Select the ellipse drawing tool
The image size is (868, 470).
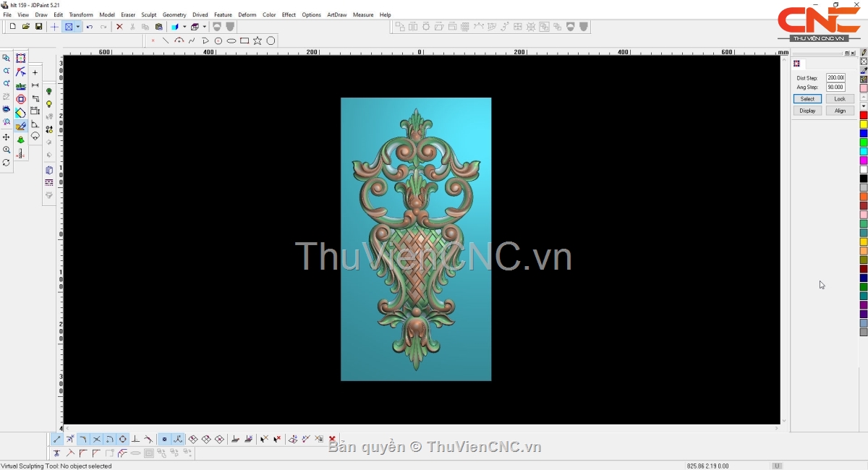click(231, 40)
